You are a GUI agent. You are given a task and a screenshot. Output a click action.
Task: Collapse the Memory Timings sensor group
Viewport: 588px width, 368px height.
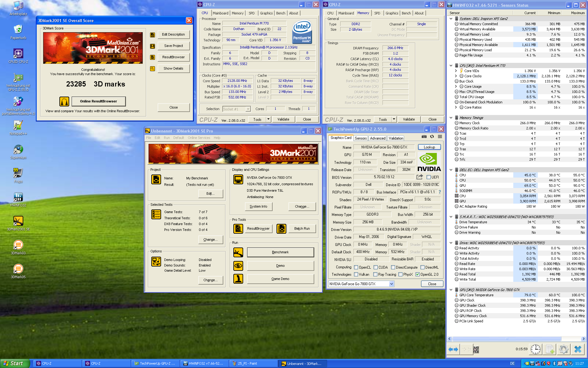tap(451, 118)
